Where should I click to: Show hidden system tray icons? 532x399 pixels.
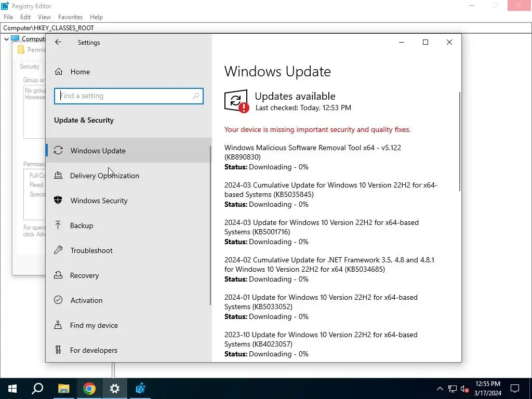tap(440, 389)
